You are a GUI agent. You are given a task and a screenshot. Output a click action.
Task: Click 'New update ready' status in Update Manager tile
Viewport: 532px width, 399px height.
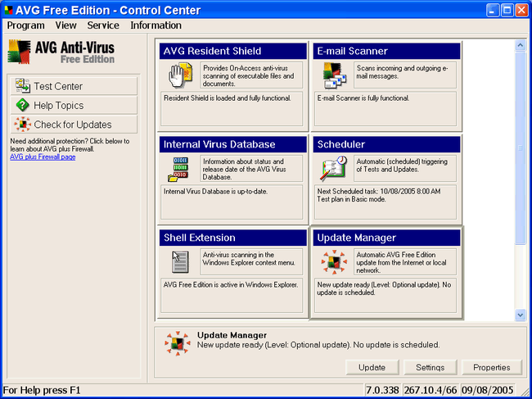point(384,288)
